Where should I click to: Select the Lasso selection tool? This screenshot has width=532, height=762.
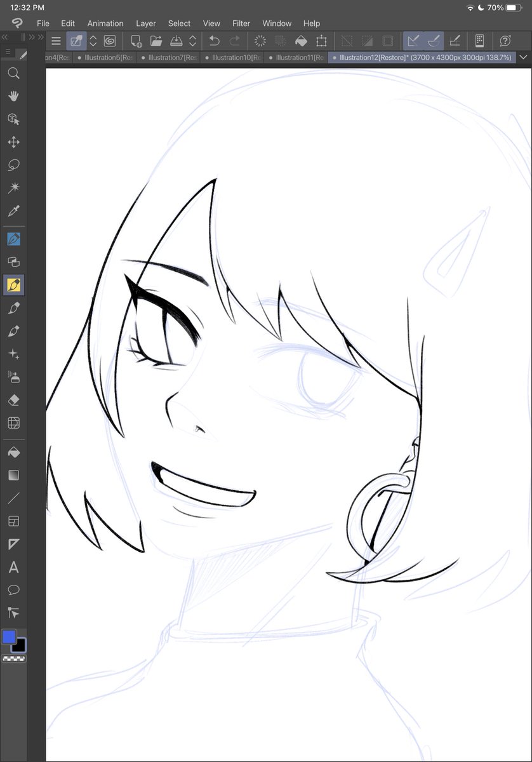(x=13, y=165)
